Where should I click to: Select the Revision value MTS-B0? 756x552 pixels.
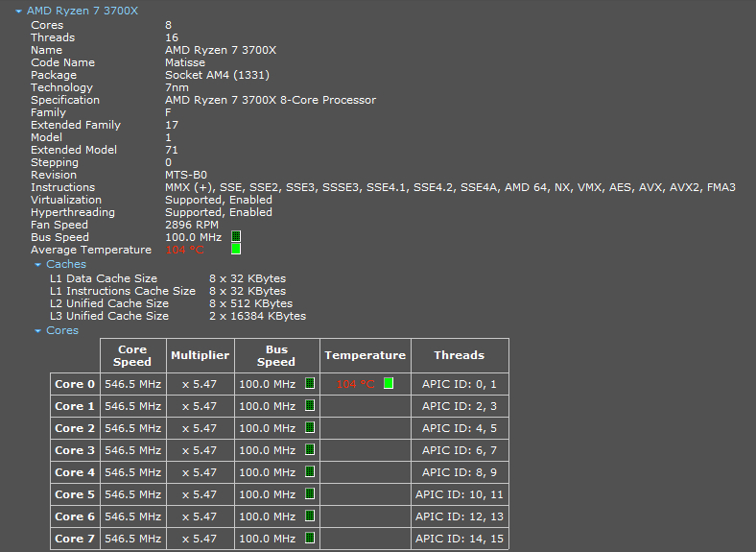pyautogui.click(x=186, y=175)
